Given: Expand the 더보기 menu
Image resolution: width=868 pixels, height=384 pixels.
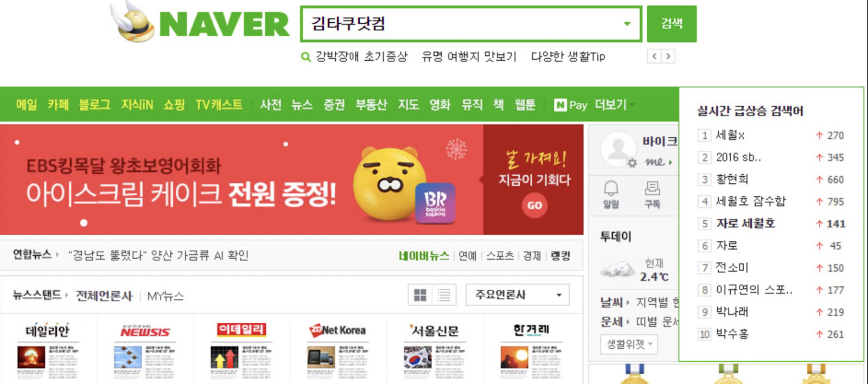Looking at the screenshot, I should pyautogui.click(x=614, y=105).
